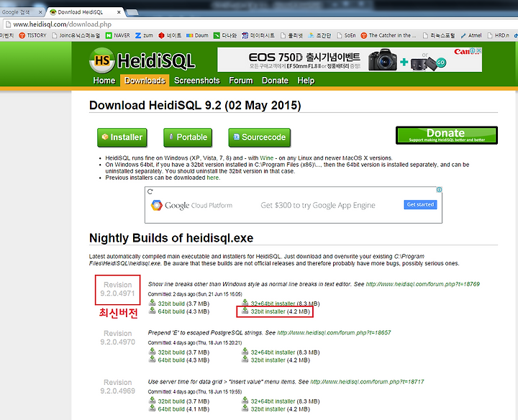Image resolution: width=518 pixels, height=420 pixels.
Task: Download 32bit build for revision 4970
Action: pyautogui.click(x=171, y=352)
